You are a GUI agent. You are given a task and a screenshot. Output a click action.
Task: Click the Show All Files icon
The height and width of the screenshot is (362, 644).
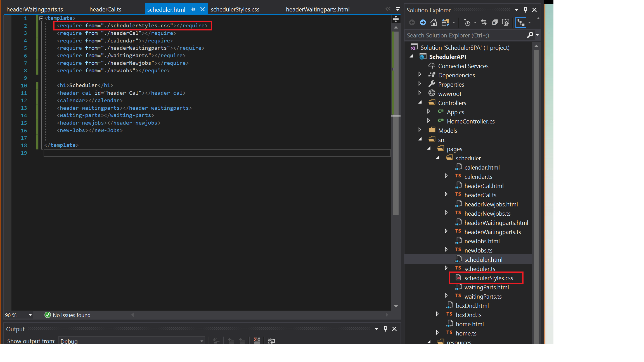pos(506,22)
